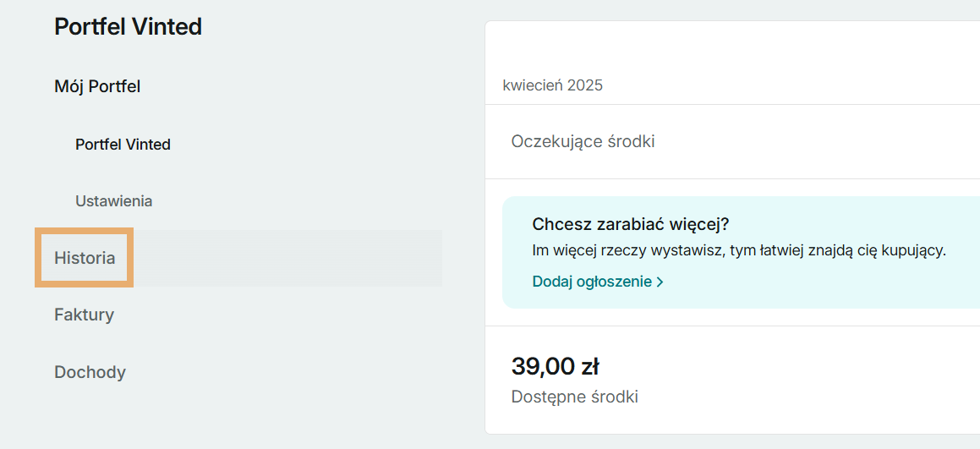Viewport: 980px width, 449px height.
Task: Click the grey highlighted area right of Historia
Action: tap(287, 258)
